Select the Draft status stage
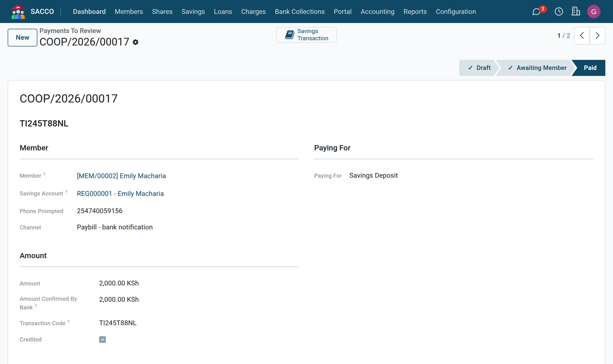This screenshot has width=613, height=364. coord(479,68)
